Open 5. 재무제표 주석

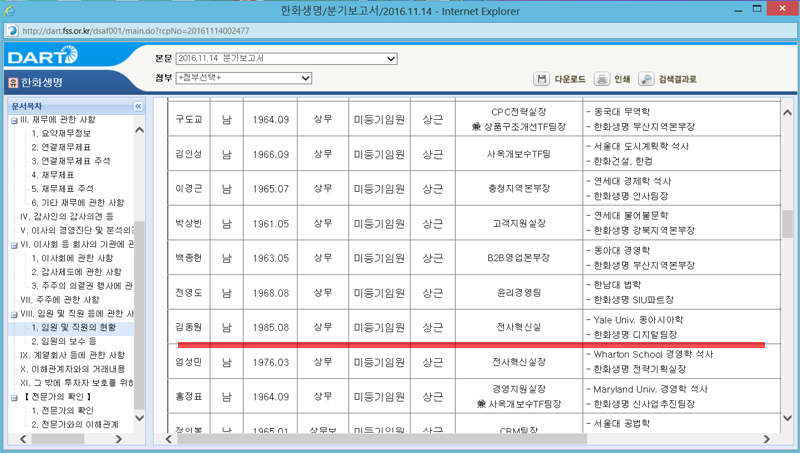62,189
